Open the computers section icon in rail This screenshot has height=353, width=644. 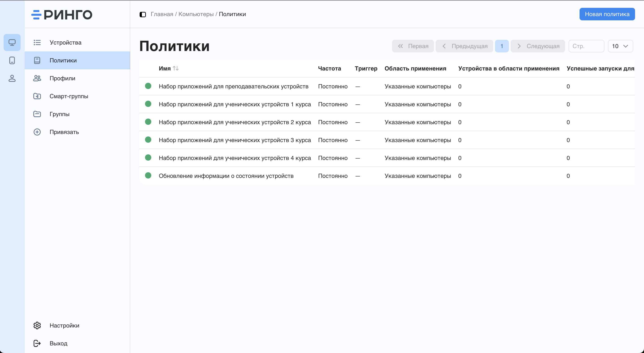coord(12,42)
